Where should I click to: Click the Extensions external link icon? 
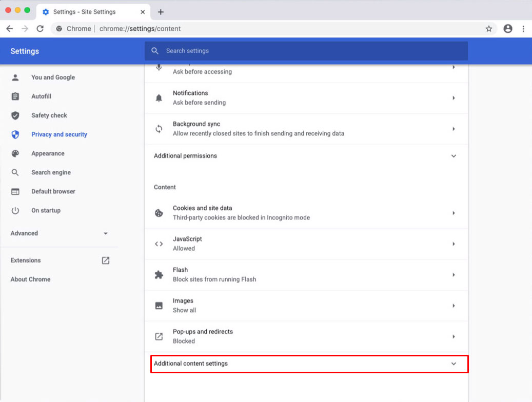(106, 260)
